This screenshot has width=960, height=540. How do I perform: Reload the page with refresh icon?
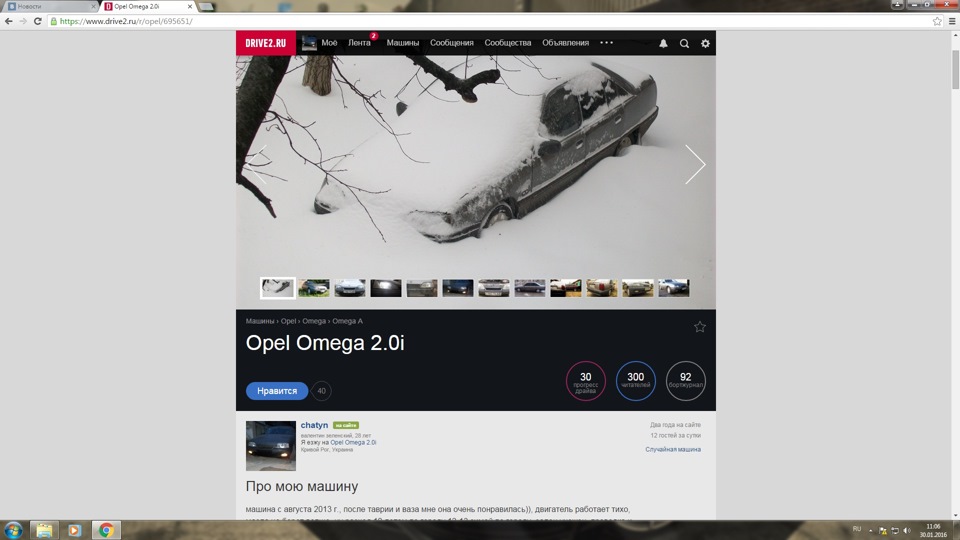(x=37, y=21)
